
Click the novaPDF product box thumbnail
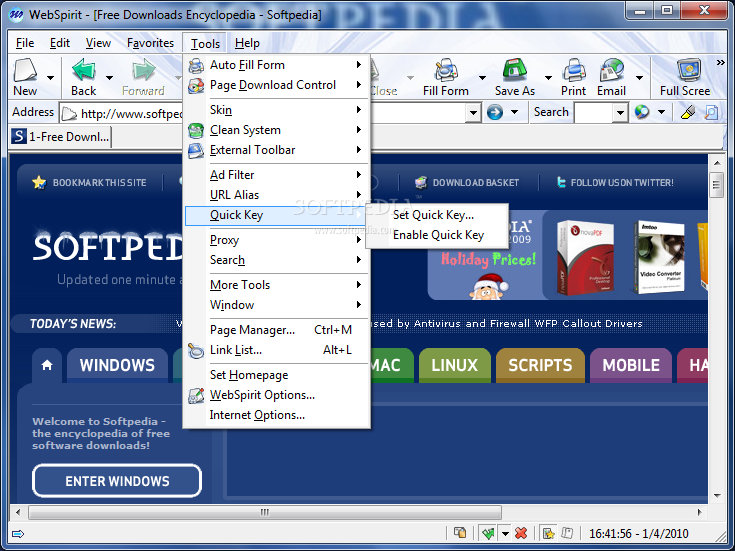point(585,257)
